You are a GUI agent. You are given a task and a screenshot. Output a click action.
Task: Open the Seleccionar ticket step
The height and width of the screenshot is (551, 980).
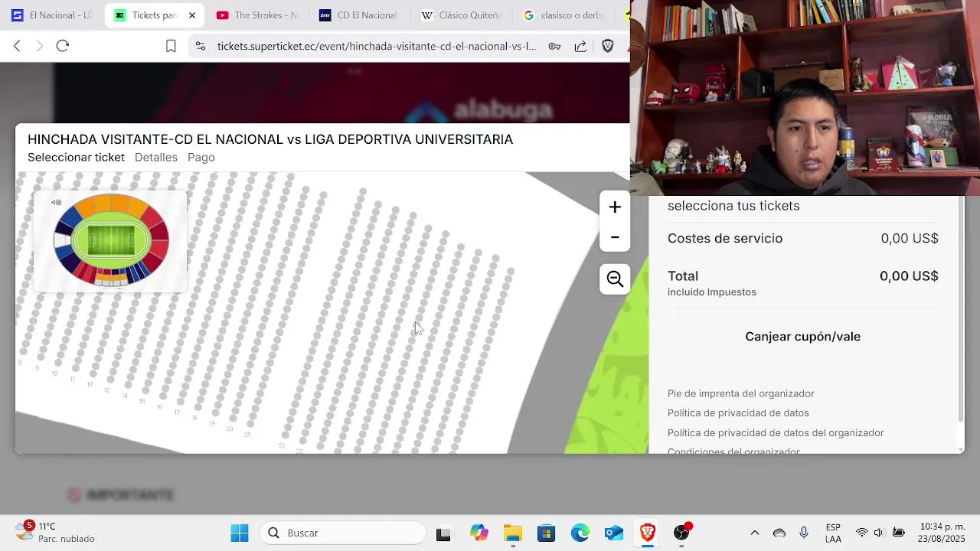(x=76, y=158)
